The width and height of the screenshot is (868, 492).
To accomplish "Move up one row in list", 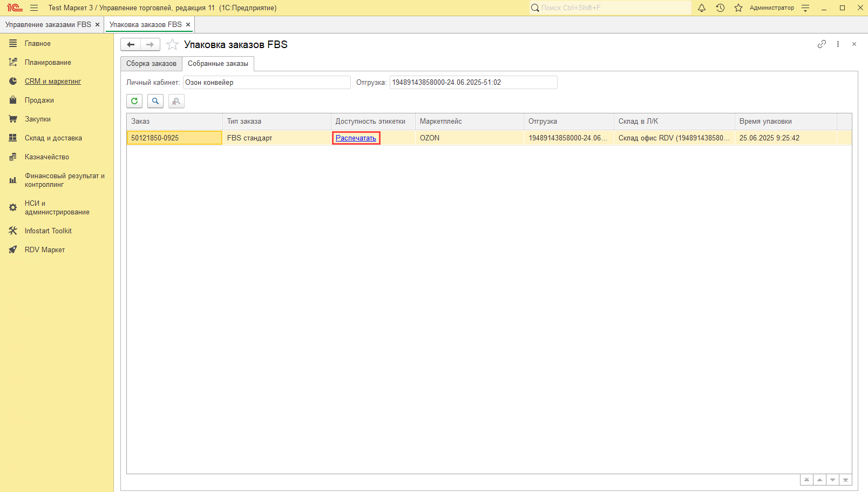I will click(x=819, y=480).
